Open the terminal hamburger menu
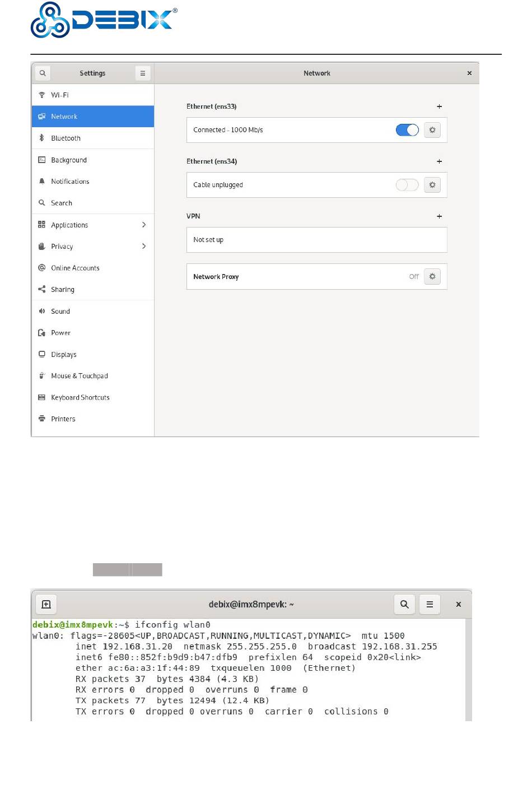The height and width of the screenshot is (789, 532). tap(430, 605)
